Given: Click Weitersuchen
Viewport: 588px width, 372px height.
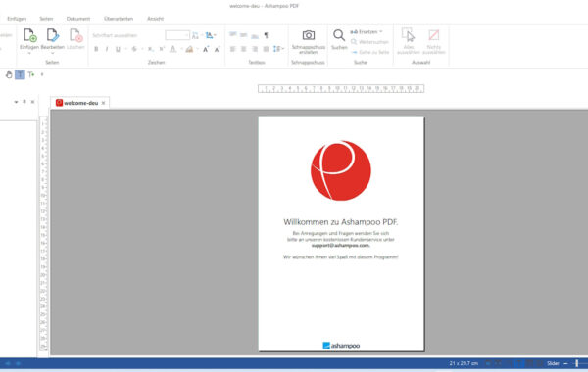Looking at the screenshot, I should click(x=369, y=42).
